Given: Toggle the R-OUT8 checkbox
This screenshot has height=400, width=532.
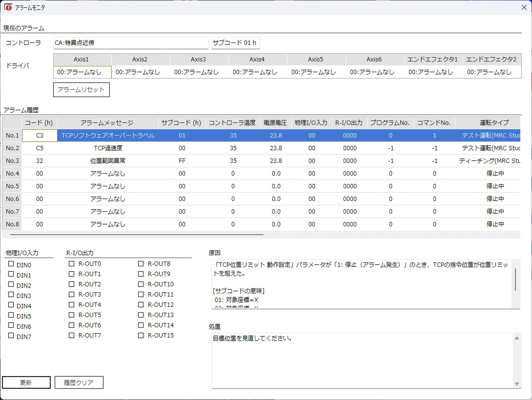Looking at the screenshot, I should click(x=141, y=264).
